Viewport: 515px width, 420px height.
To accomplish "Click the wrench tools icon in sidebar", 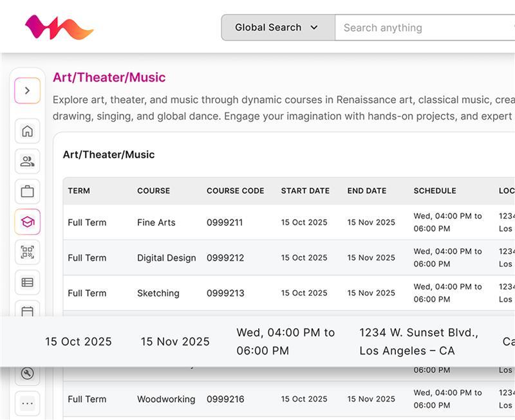I will click(27, 374).
